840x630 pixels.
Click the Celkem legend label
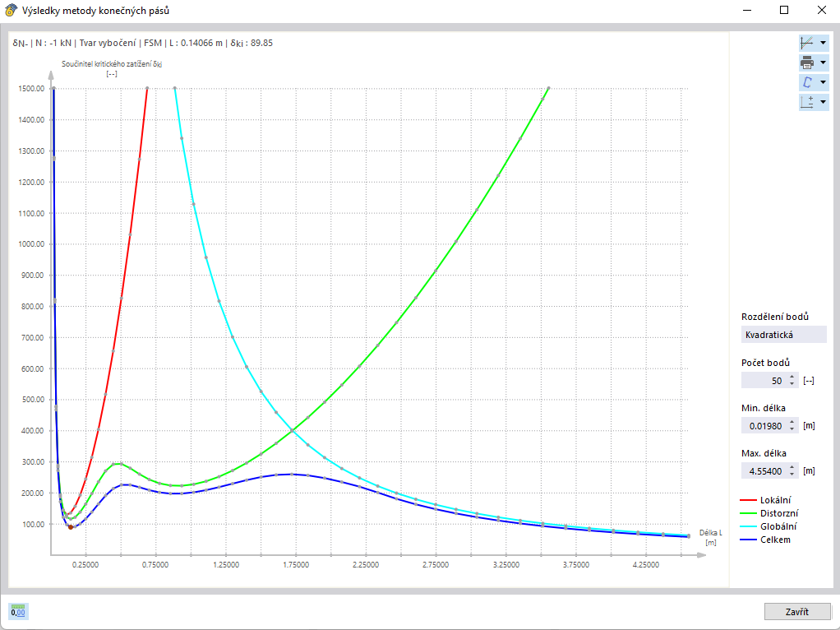coord(775,540)
